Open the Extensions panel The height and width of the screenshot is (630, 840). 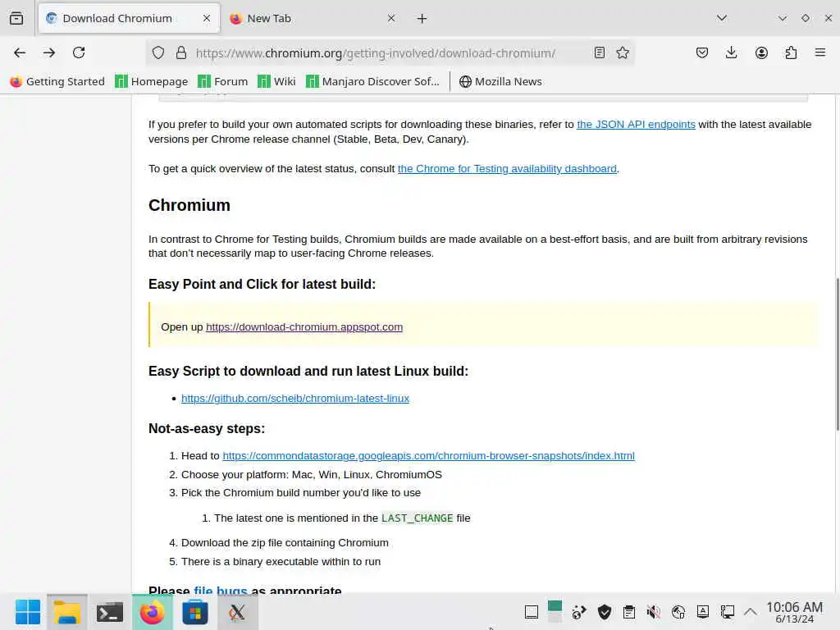(791, 52)
